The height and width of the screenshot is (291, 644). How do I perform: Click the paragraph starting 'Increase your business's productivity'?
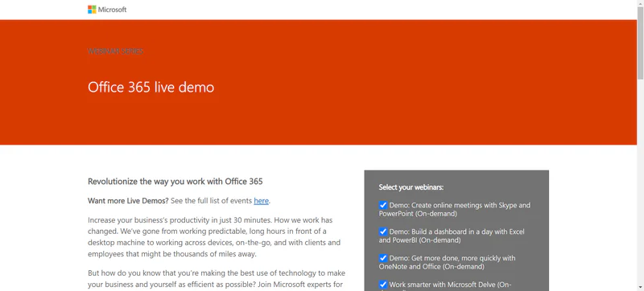click(214, 237)
